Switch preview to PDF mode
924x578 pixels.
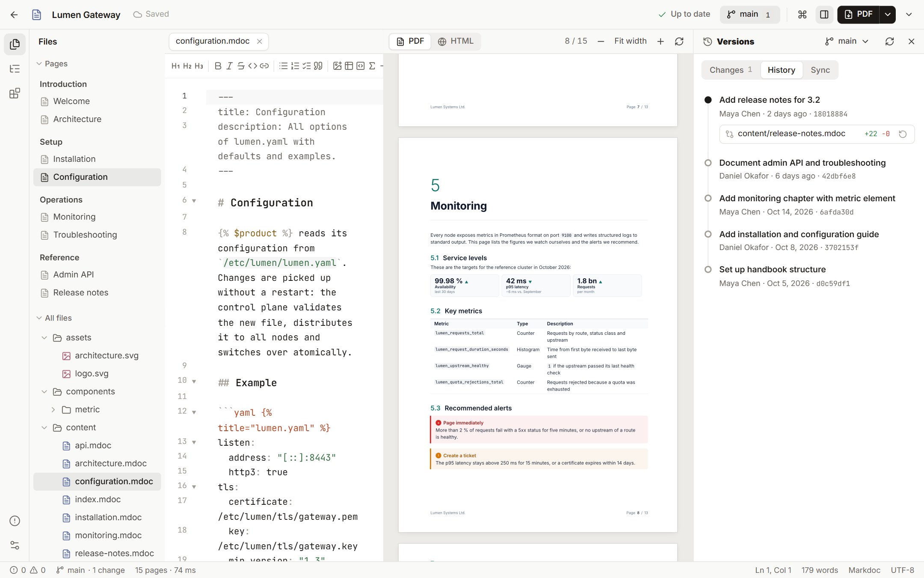coord(410,41)
